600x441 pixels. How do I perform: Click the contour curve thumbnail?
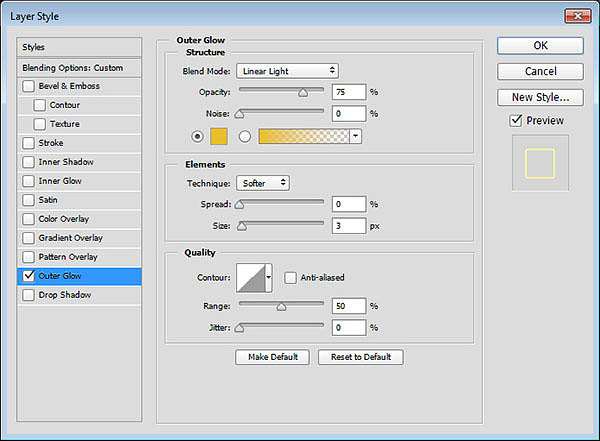click(x=251, y=278)
